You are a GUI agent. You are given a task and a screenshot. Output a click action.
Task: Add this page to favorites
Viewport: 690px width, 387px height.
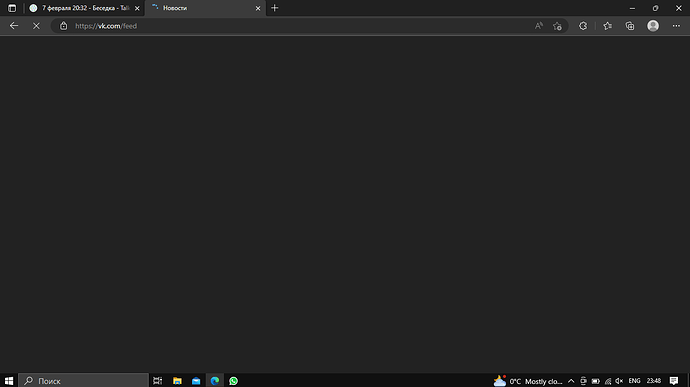click(558, 26)
